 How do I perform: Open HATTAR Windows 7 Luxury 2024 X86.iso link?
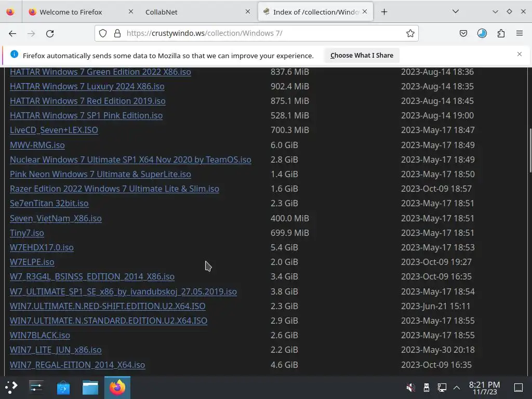pos(87,87)
